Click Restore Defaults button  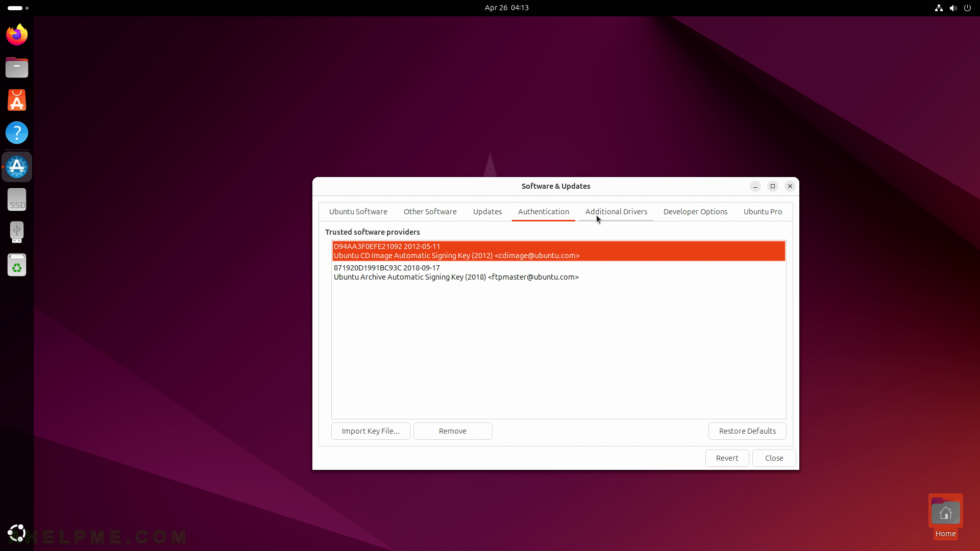click(747, 431)
